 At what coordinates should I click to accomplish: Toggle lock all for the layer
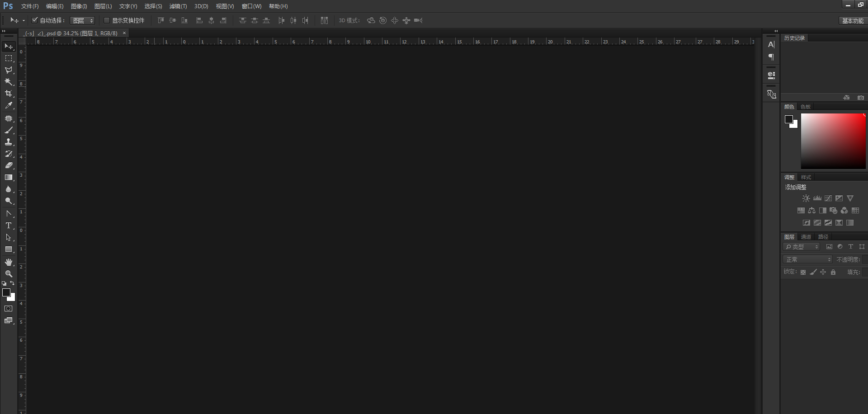(x=833, y=272)
